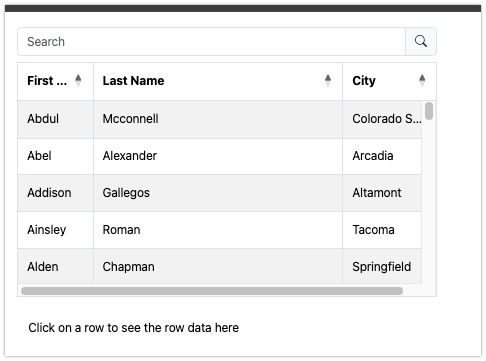Viewport: 486px width, 361px height.
Task: Click the vertical scrollbar thumb
Action: (429, 111)
